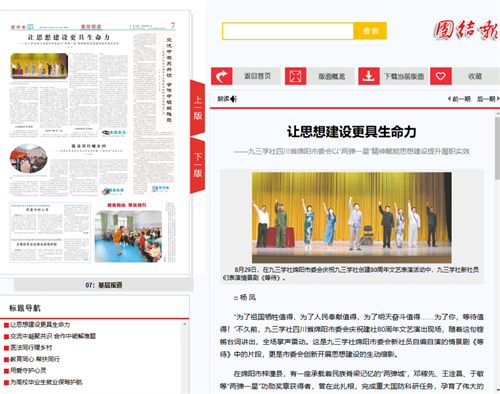Click the 朗读 read-aloud label
This screenshot has height=394, width=500.
pyautogui.click(x=223, y=99)
